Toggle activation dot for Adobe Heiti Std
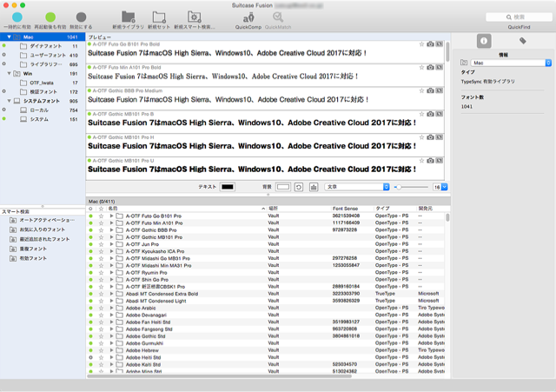This screenshot has height=392, width=556. [90, 357]
